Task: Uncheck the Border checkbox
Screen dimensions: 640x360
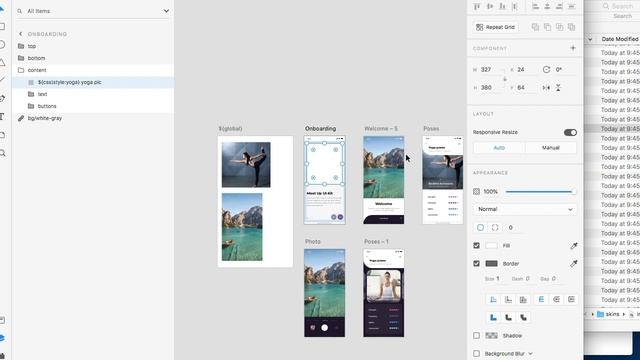Action: point(476,264)
